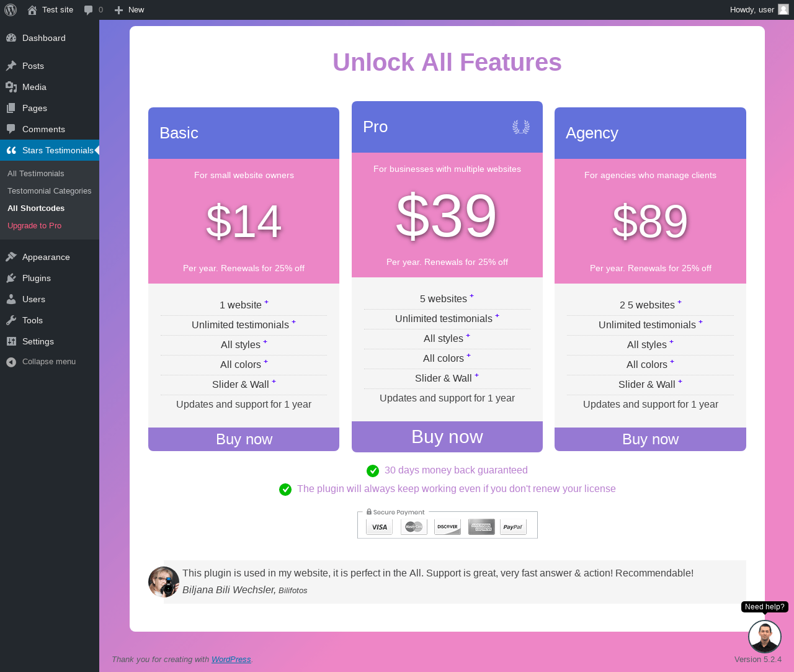Open the Media library icon
The width and height of the screenshot is (794, 672).
point(11,87)
